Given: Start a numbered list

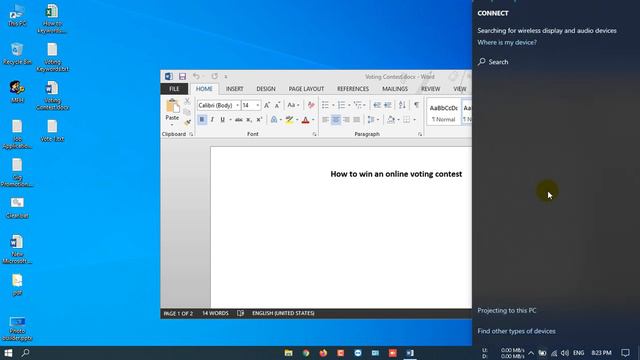Looking at the screenshot, I should click(342, 105).
